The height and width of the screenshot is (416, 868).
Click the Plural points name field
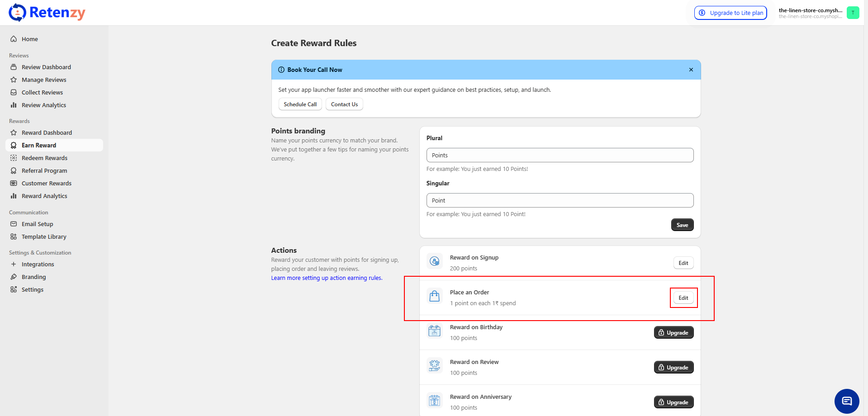(x=560, y=155)
